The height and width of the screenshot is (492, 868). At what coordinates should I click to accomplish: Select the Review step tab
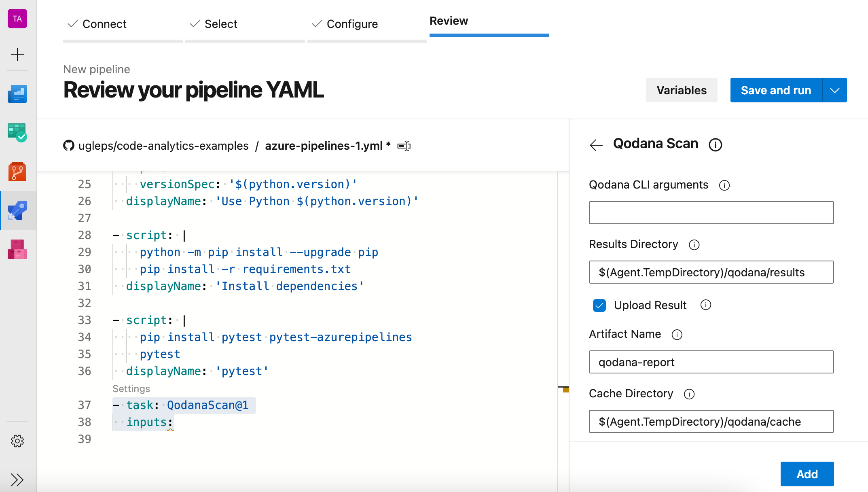pos(449,21)
